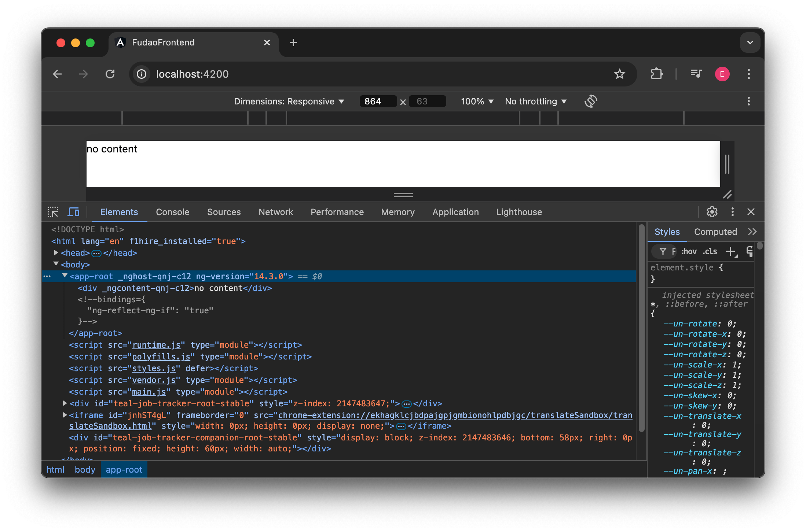
Task: Open the DevTools settings gear
Action: 712,212
